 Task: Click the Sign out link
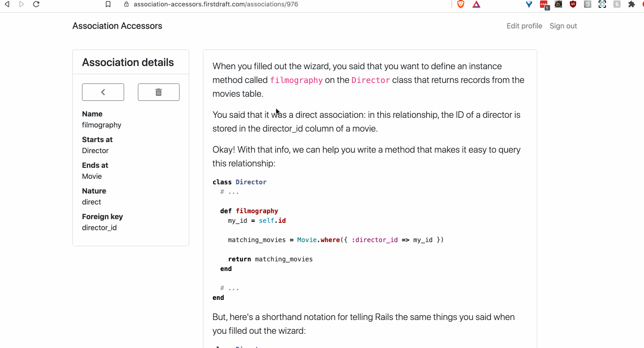[x=563, y=26]
